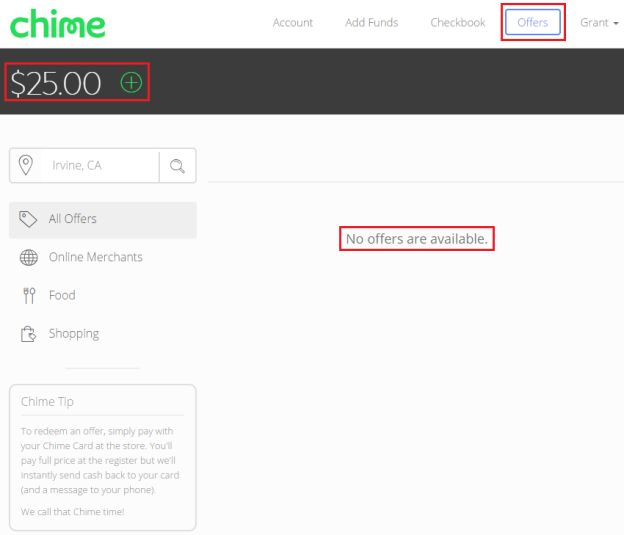Open the Account page
The width and height of the screenshot is (624, 535).
293,23
